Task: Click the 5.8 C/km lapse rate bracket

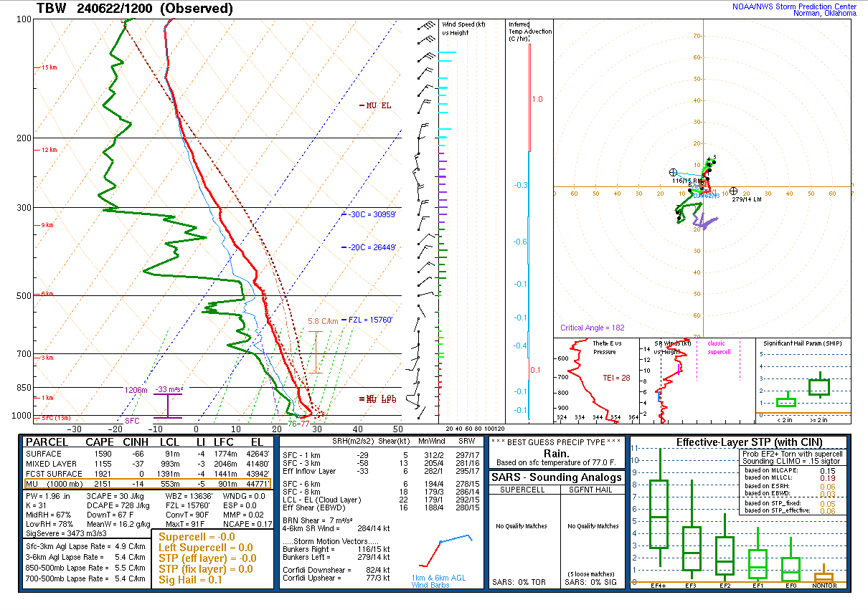Action: [x=316, y=351]
